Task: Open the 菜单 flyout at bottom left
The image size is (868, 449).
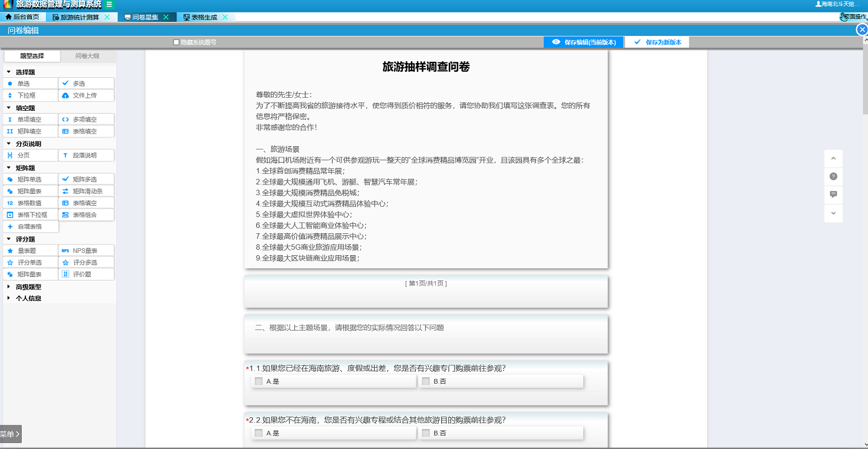Action: pyautogui.click(x=9, y=434)
